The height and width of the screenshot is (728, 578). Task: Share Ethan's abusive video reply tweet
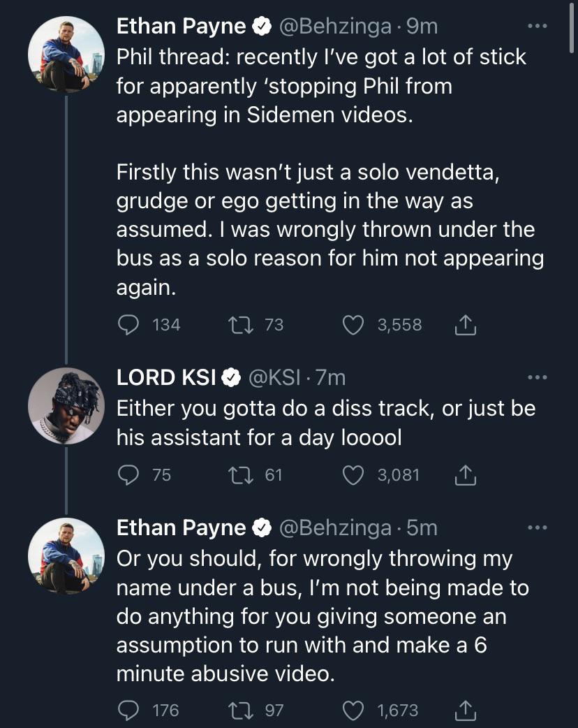pyautogui.click(x=465, y=711)
